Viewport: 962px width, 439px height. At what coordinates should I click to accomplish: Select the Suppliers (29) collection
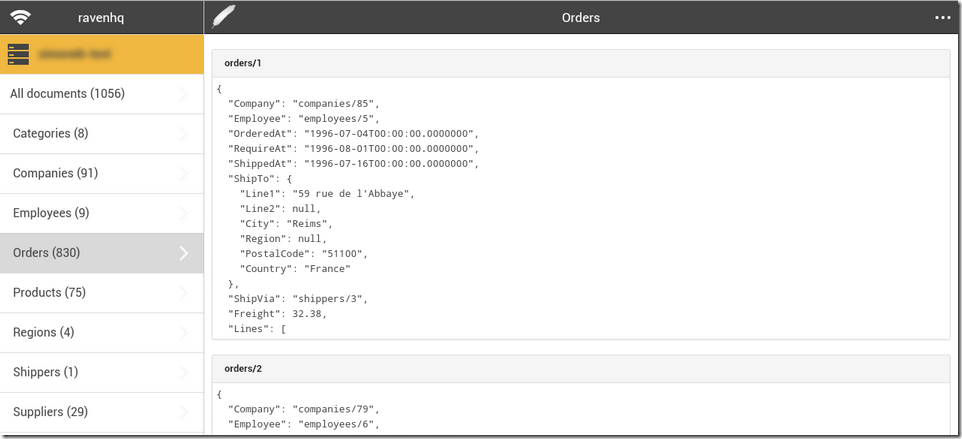[102, 411]
